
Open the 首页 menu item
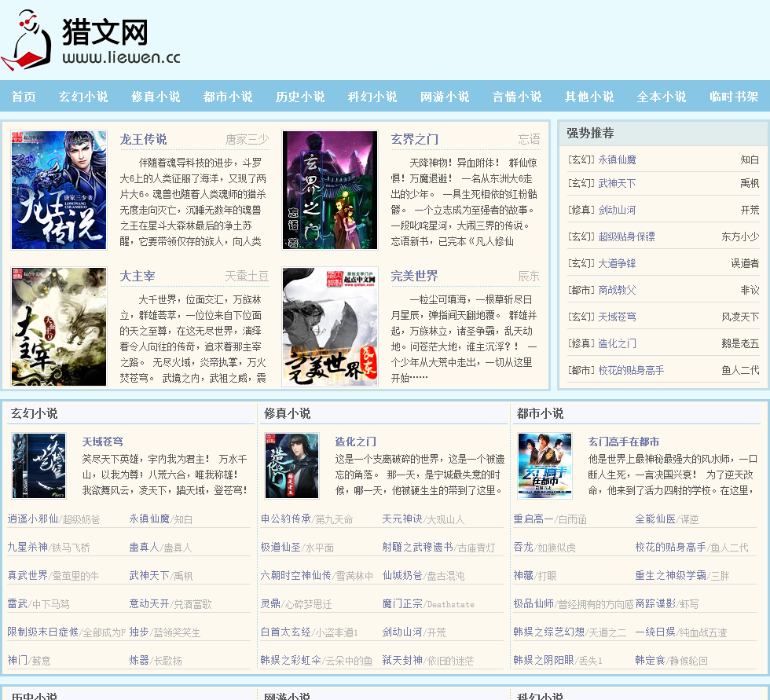click(x=24, y=97)
